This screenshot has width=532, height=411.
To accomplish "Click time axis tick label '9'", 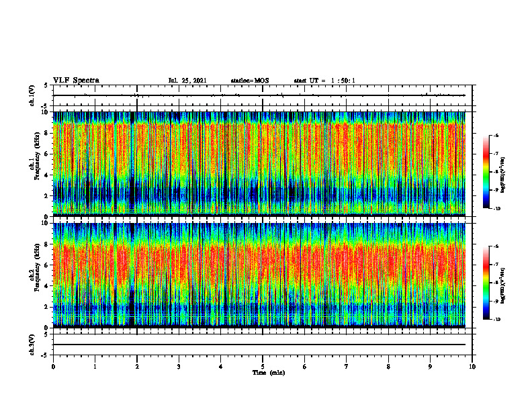I will 430,367.
